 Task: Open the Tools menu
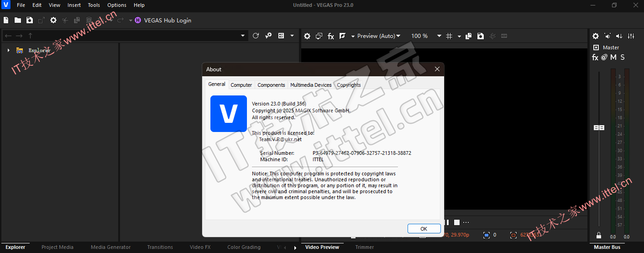[x=94, y=5]
